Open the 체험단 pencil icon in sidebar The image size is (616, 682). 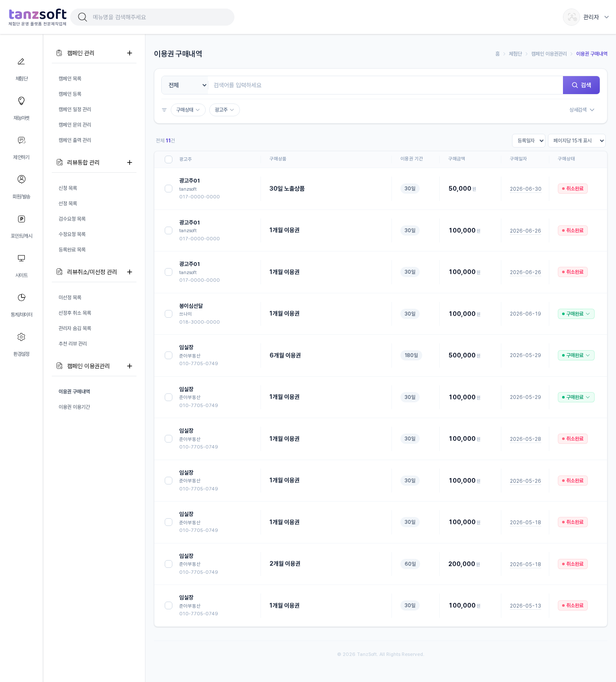[x=21, y=62]
